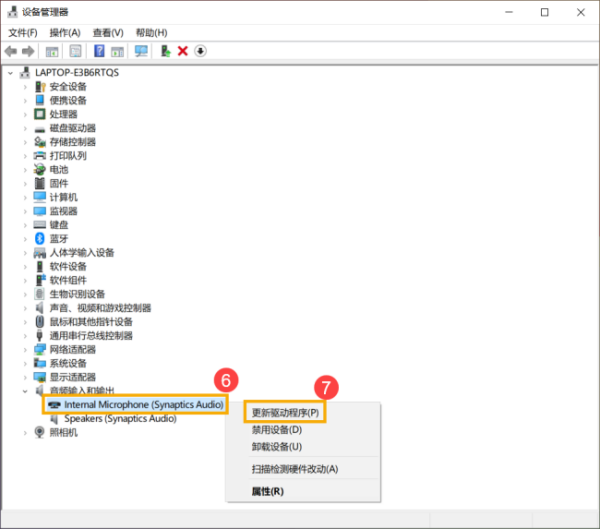The height and width of the screenshot is (529, 600).
Task: Choose 更新驱动程序(P) from context menu
Action: click(x=285, y=413)
